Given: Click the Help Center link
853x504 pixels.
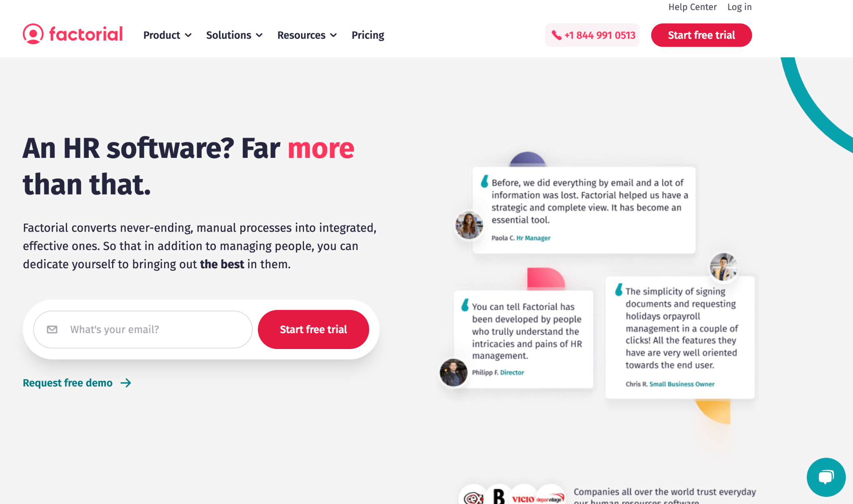Looking at the screenshot, I should (x=693, y=7).
